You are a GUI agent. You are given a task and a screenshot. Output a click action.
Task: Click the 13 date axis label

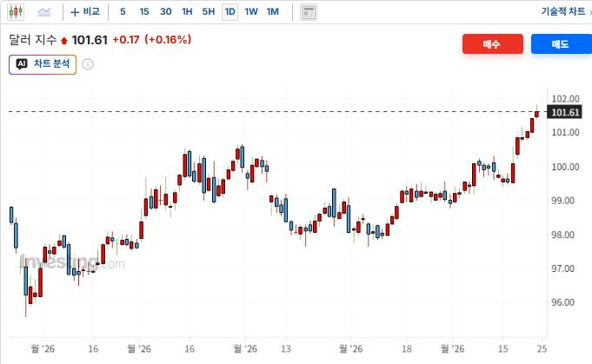[x=286, y=349]
